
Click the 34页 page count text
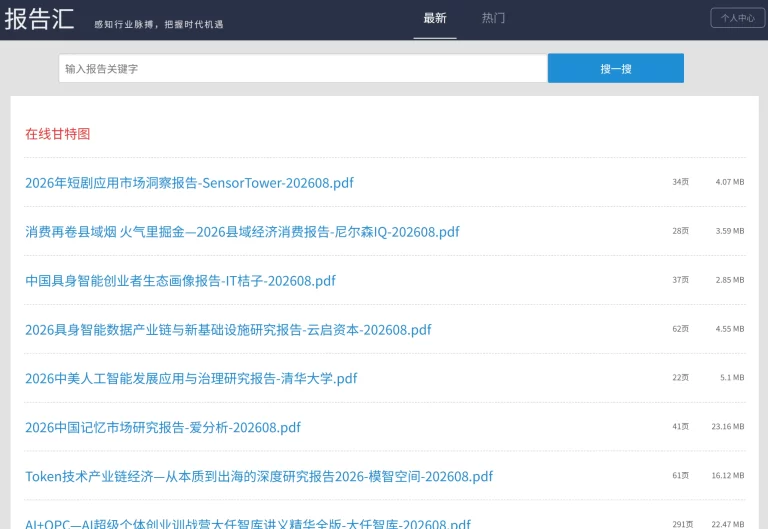click(x=680, y=182)
